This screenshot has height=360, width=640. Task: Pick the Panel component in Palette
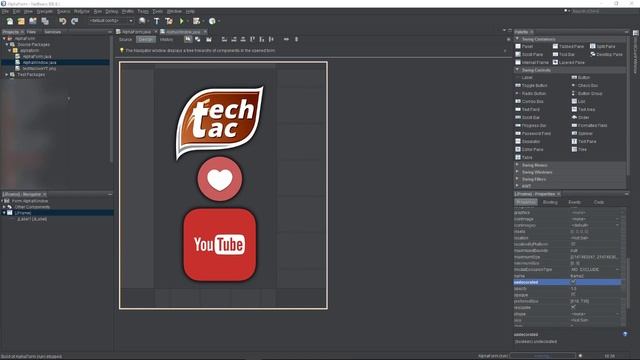coord(524,47)
